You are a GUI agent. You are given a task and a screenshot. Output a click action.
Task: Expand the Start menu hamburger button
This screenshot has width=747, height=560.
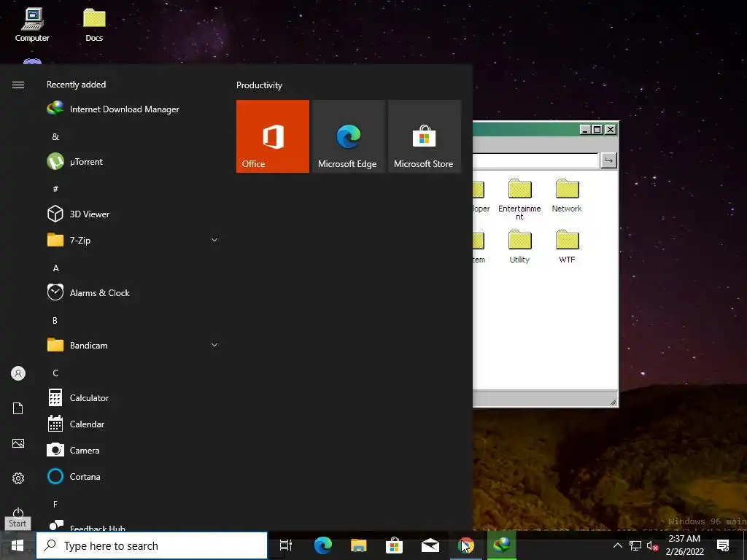[18, 85]
